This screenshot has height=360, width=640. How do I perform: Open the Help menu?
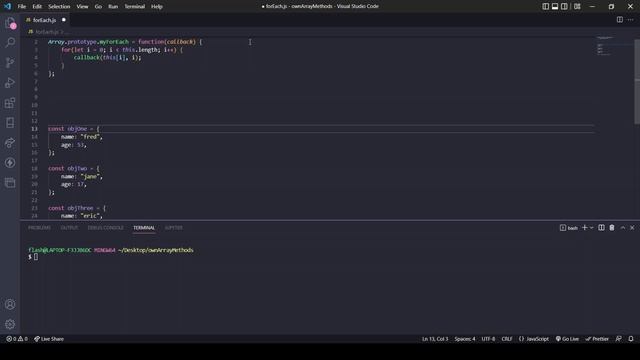[x=157, y=7]
